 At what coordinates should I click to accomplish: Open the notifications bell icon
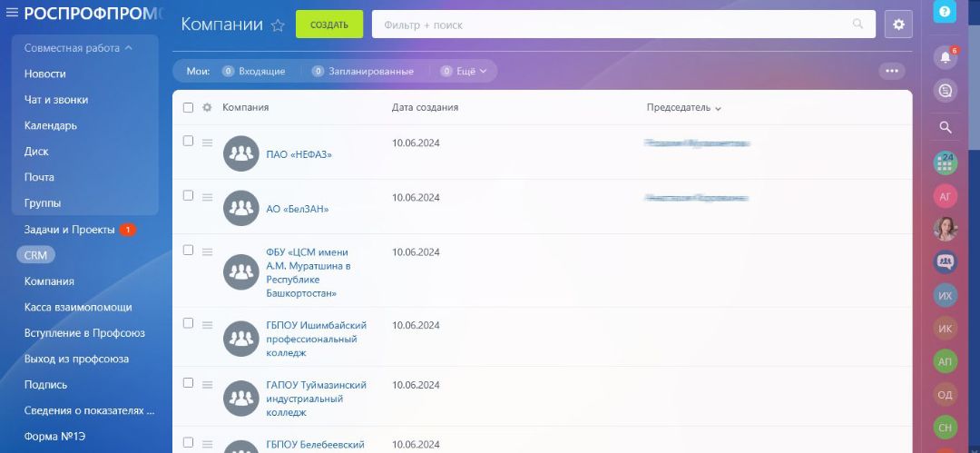click(946, 57)
